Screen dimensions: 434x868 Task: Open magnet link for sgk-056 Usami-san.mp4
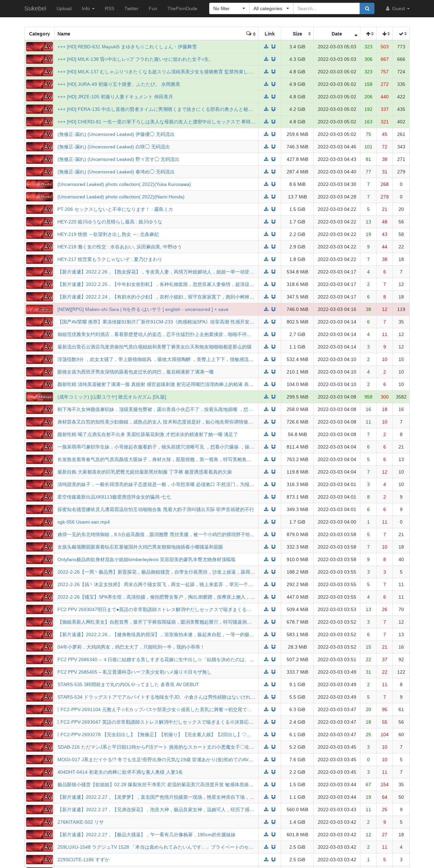[x=273, y=522]
